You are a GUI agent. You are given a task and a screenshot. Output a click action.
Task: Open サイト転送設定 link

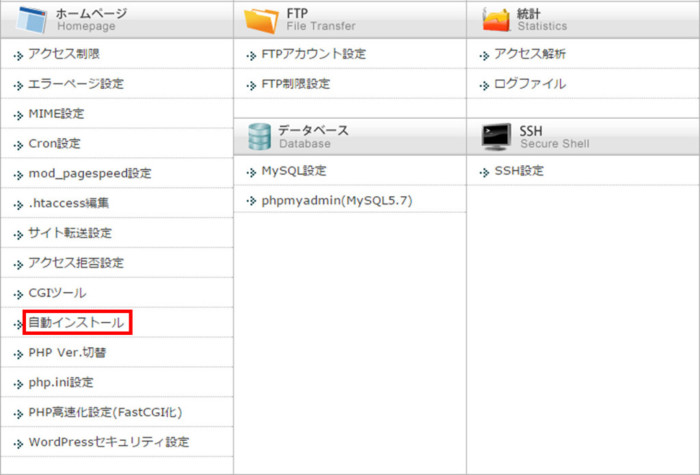coord(70,233)
